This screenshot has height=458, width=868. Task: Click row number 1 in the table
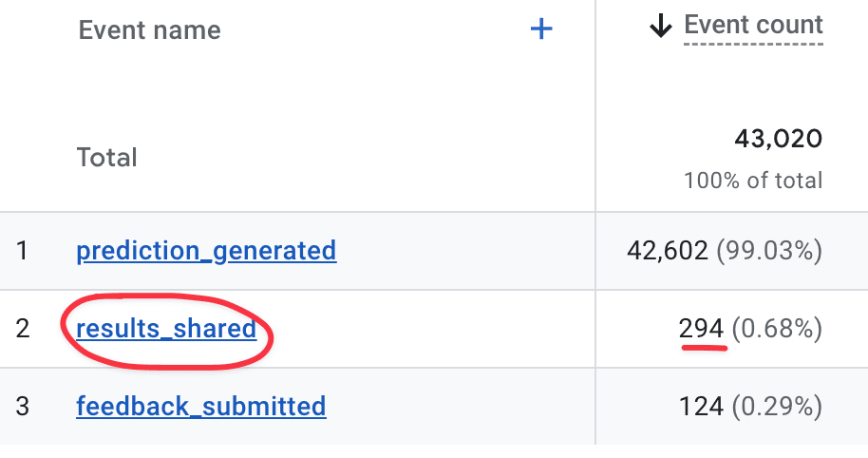[23, 251]
